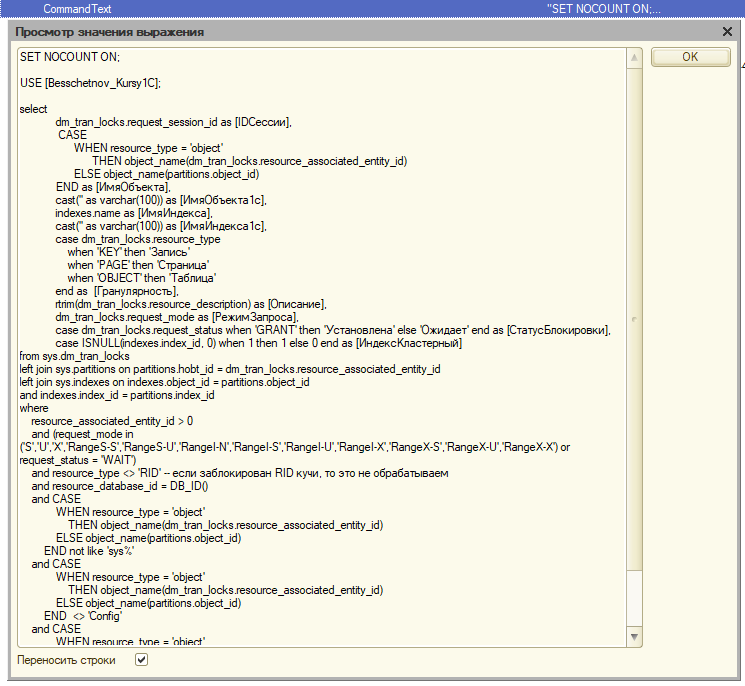Click 'from sys.dm_tran_locks' line
Screen dimensions: 745x686
click(x=74, y=356)
